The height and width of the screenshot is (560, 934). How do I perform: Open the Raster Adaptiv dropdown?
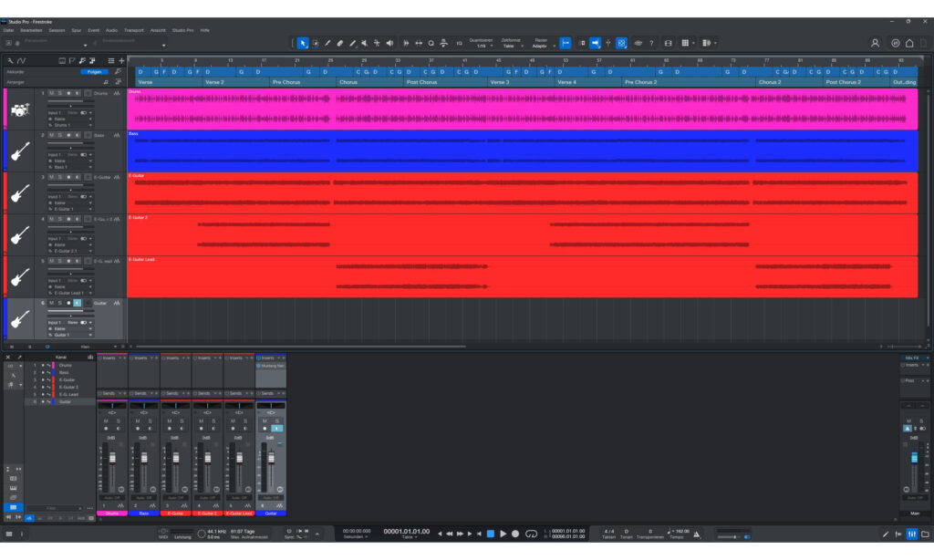tap(543, 43)
